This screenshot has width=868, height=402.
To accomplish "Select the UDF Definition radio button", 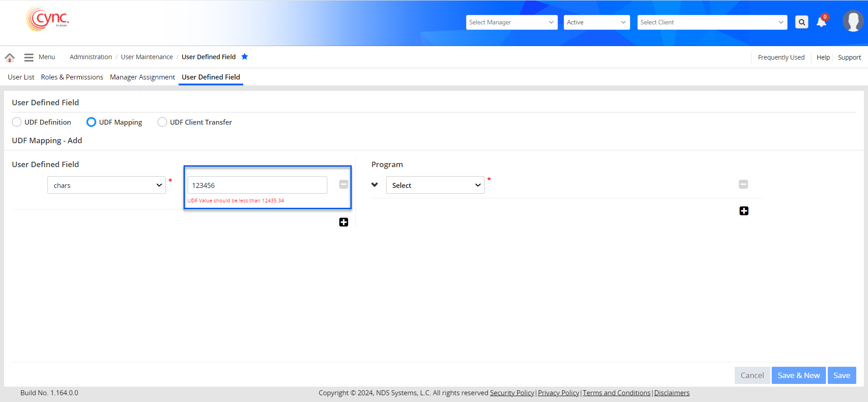I will pyautogui.click(x=17, y=122).
